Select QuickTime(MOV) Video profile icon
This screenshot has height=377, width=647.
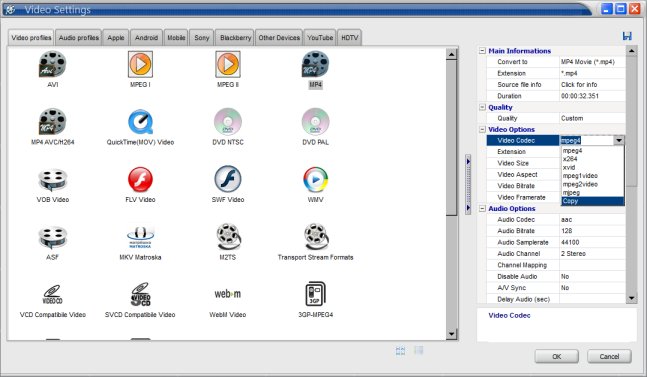click(140, 121)
